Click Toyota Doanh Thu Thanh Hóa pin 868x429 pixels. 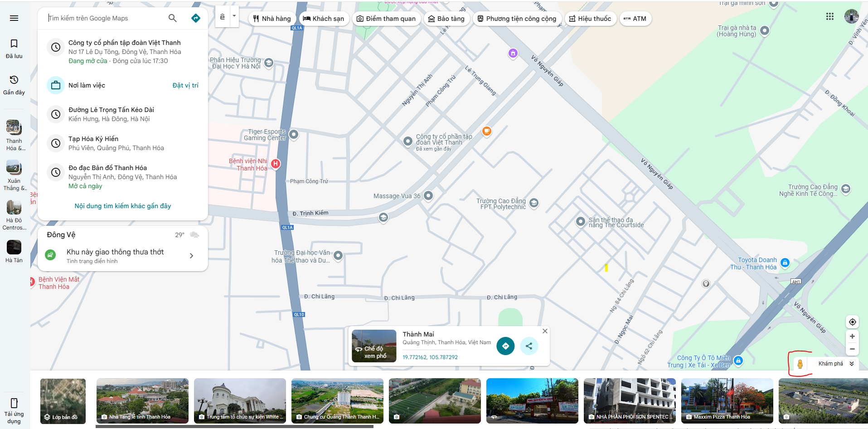click(x=785, y=263)
